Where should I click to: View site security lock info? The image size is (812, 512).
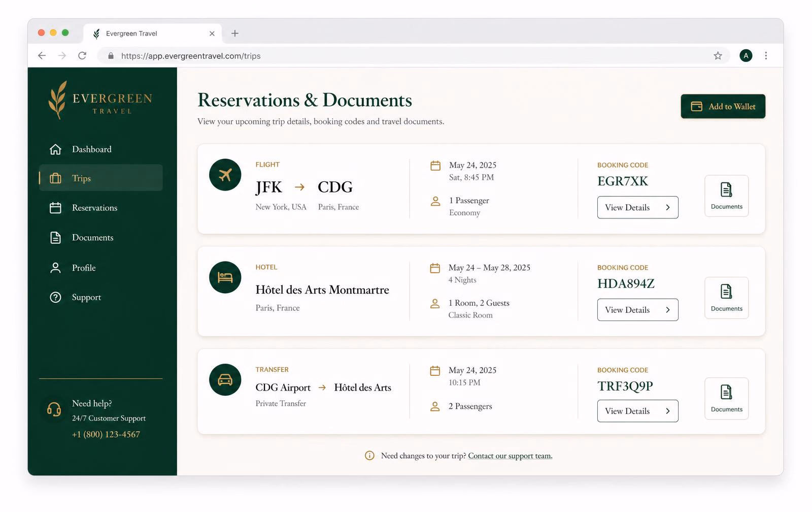click(x=111, y=56)
